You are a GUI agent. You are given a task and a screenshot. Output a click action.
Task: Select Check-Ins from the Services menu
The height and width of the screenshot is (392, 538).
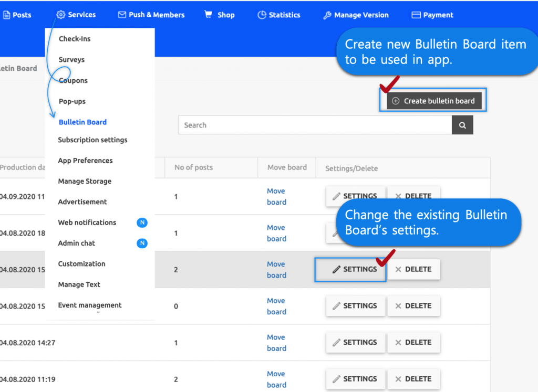[x=74, y=39]
